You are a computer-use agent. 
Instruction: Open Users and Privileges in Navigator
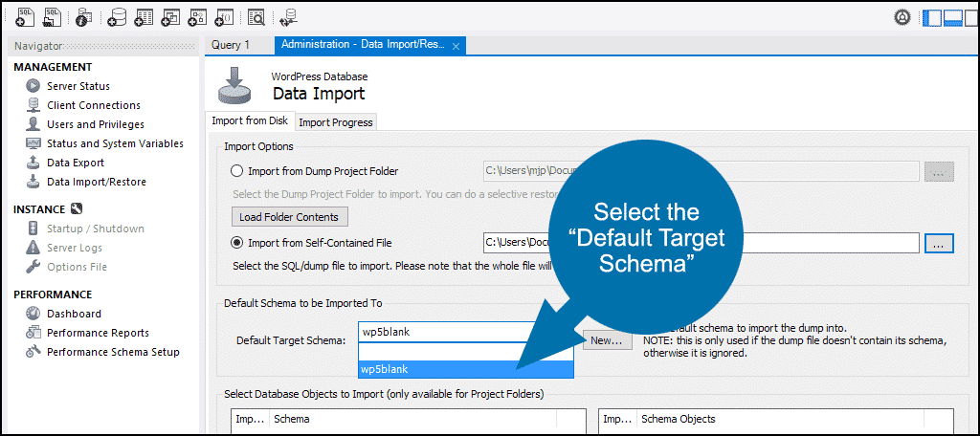coord(95,124)
